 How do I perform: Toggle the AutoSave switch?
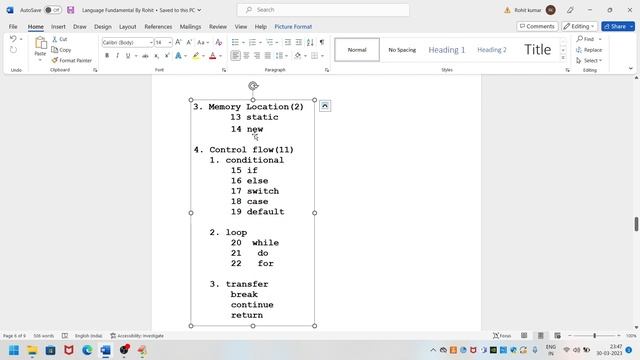pos(53,10)
